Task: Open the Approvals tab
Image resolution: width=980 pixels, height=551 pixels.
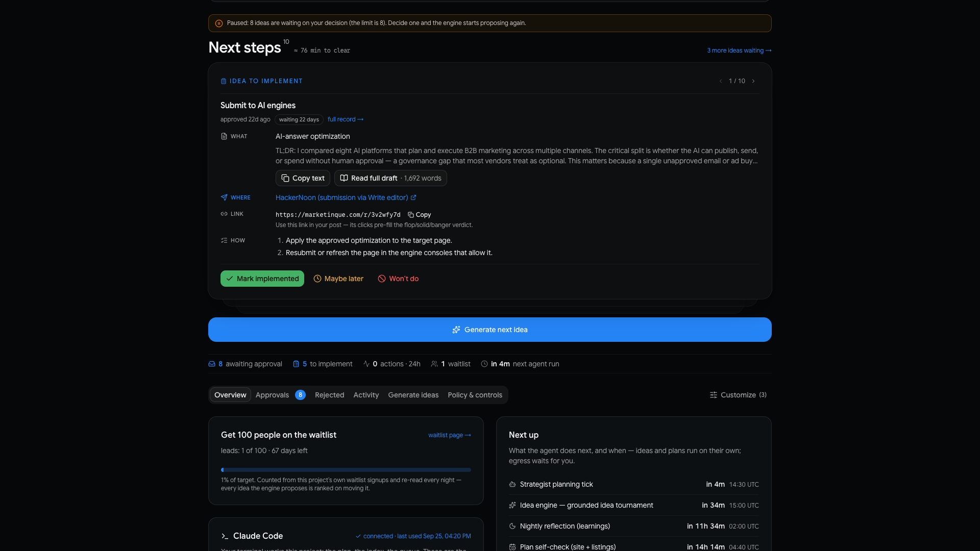Action: tap(280, 395)
